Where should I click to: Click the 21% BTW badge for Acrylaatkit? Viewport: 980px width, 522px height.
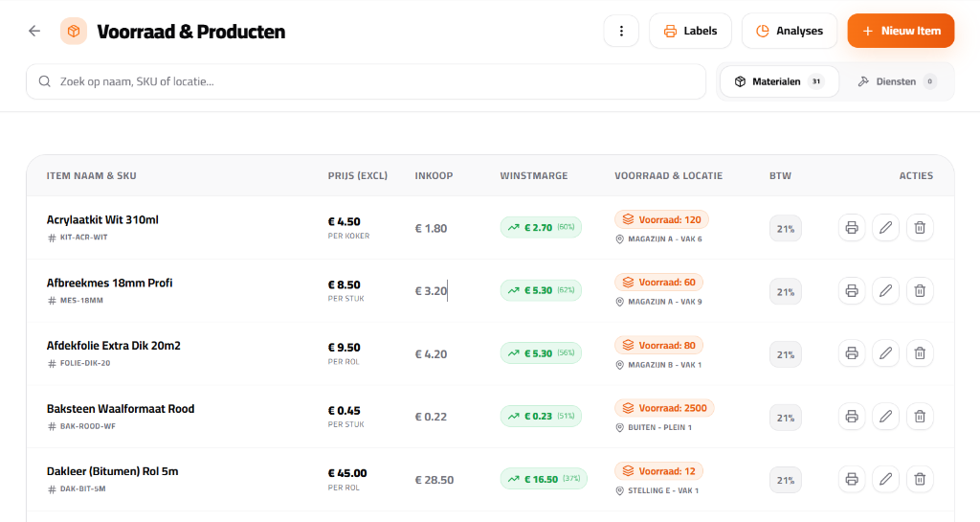coord(786,229)
